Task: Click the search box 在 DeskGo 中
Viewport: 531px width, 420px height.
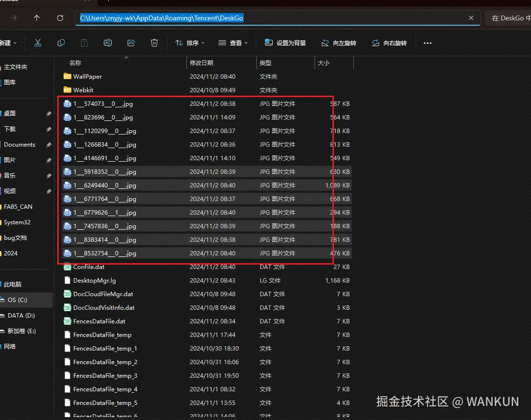Action: [509, 18]
